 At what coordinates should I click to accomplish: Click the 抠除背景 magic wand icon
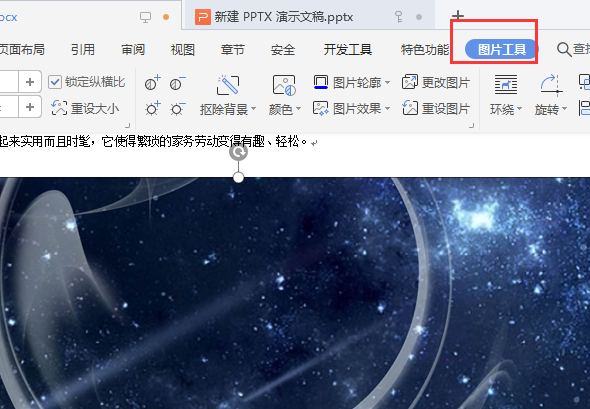point(228,85)
